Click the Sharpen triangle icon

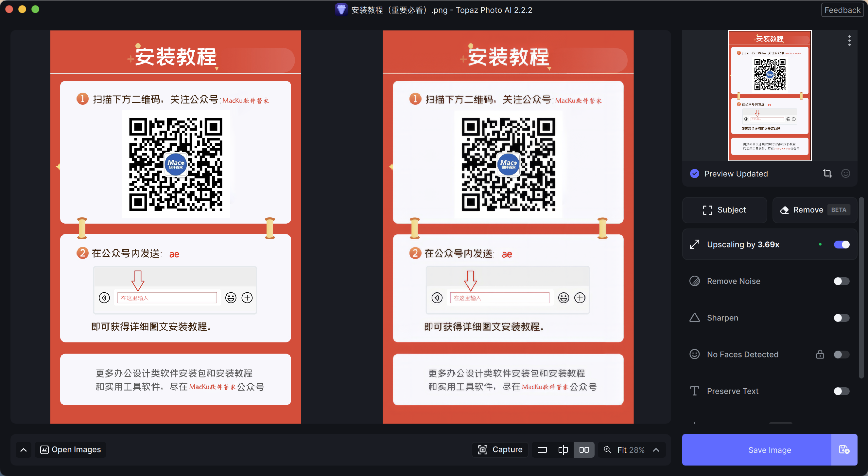tap(694, 318)
